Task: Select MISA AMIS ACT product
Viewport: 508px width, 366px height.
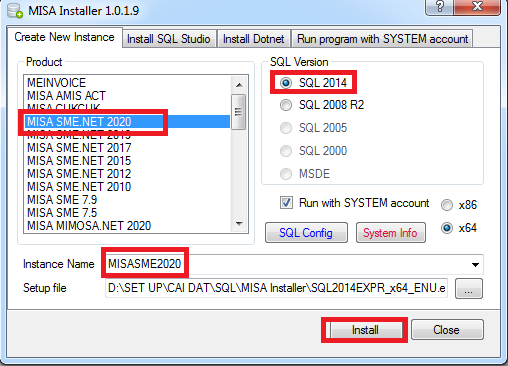Action: tap(127, 96)
